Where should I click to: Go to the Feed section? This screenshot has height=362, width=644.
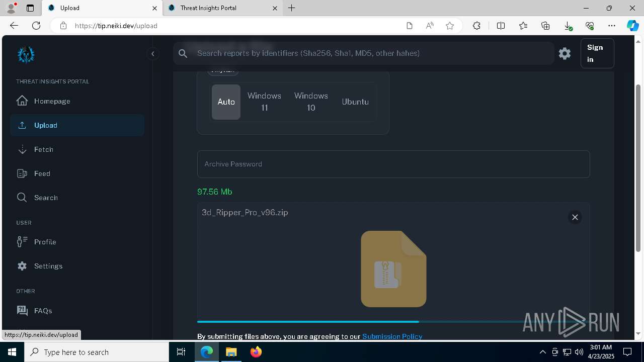tap(77, 173)
